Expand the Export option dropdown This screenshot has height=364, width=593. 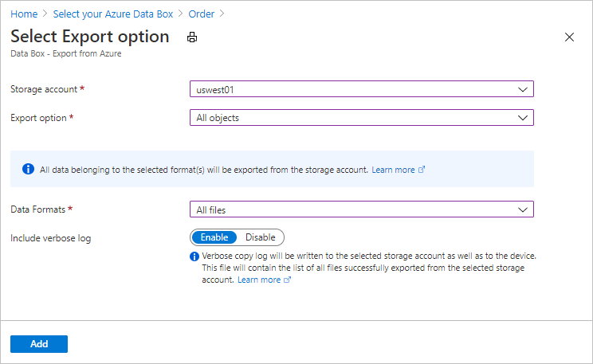[x=361, y=117]
